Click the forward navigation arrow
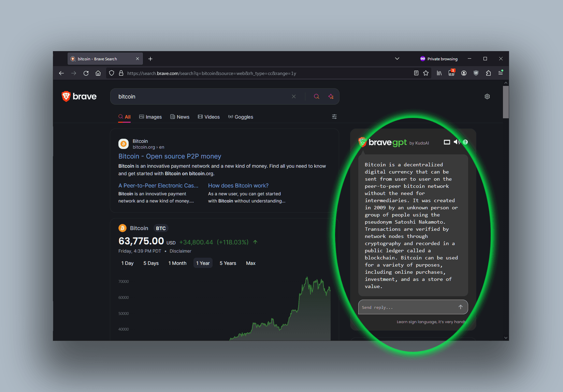The height and width of the screenshot is (392, 563). click(x=74, y=73)
